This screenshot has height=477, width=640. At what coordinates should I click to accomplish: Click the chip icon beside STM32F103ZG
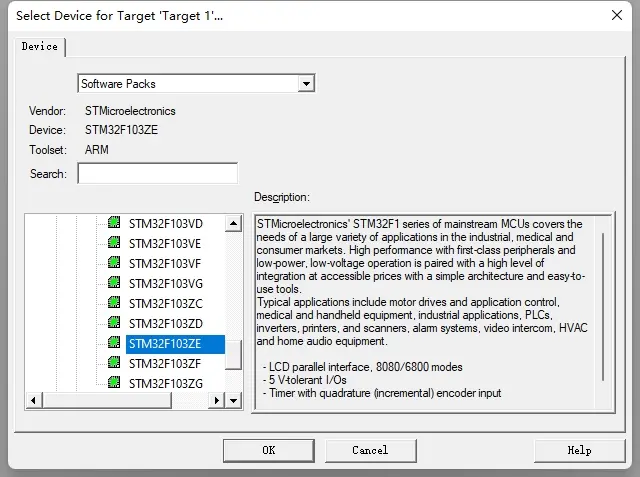point(114,383)
